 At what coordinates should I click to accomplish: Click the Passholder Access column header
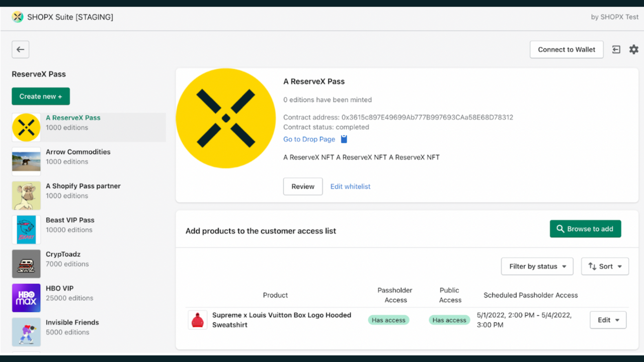coord(395,295)
